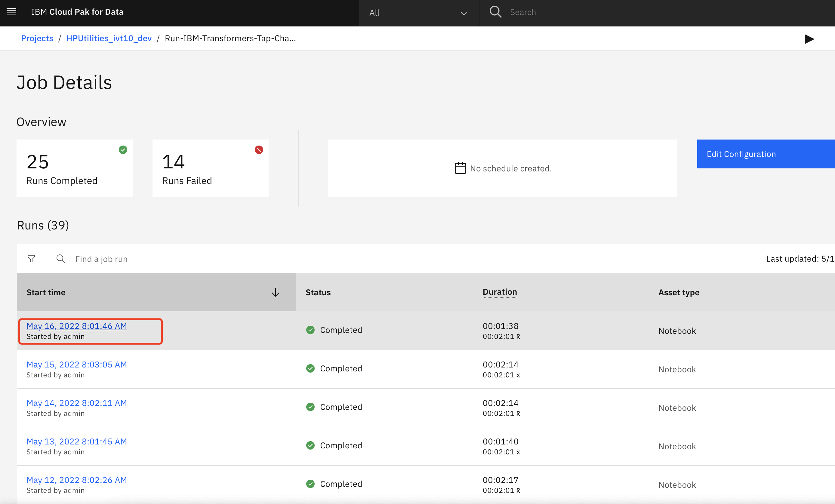The width and height of the screenshot is (835, 504).
Task: Click the completed status icon for May 13 run
Action: pos(310,445)
